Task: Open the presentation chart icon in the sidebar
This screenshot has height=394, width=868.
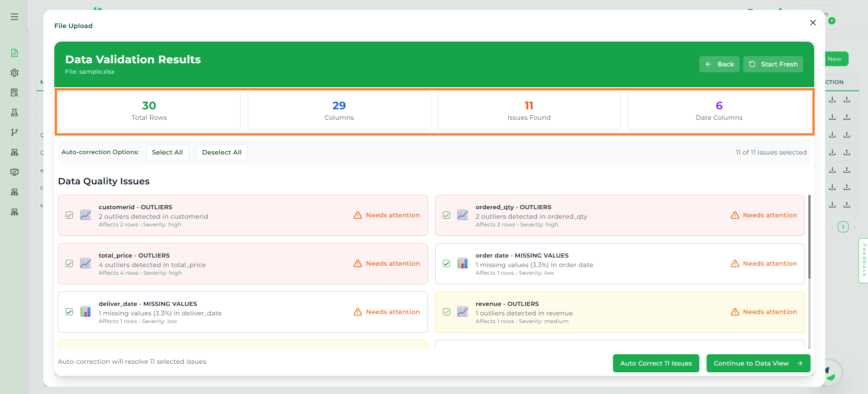Action: point(14,172)
